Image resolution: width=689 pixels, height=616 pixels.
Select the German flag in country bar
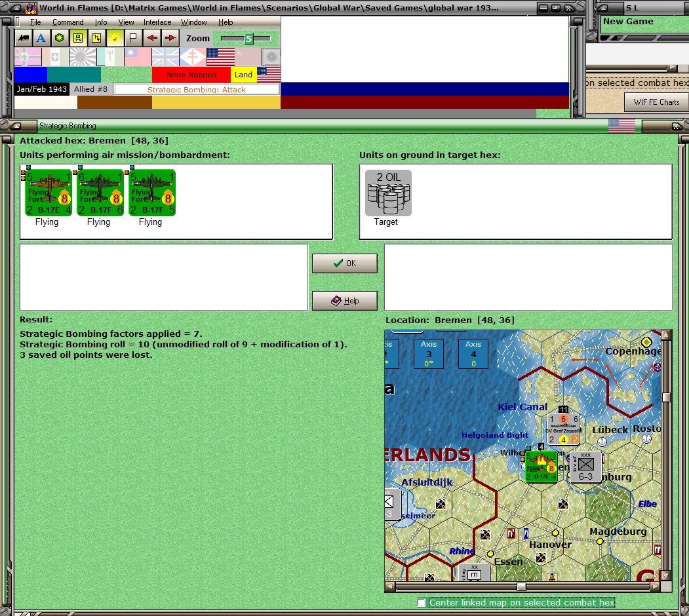coord(28,56)
